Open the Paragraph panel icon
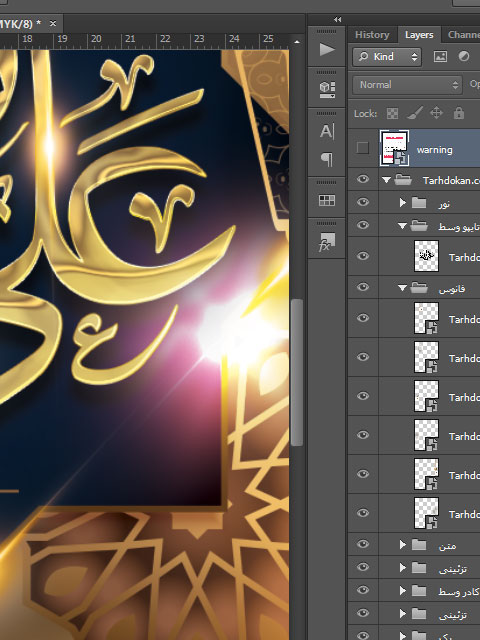480x640 pixels. point(327,159)
